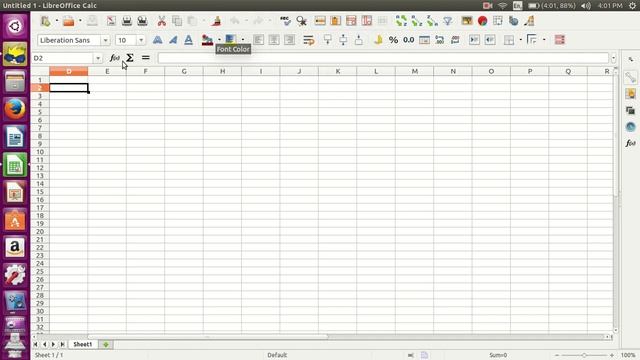Image resolution: width=640 pixels, height=360 pixels.
Task: Click the Print icon
Action: coord(127,21)
